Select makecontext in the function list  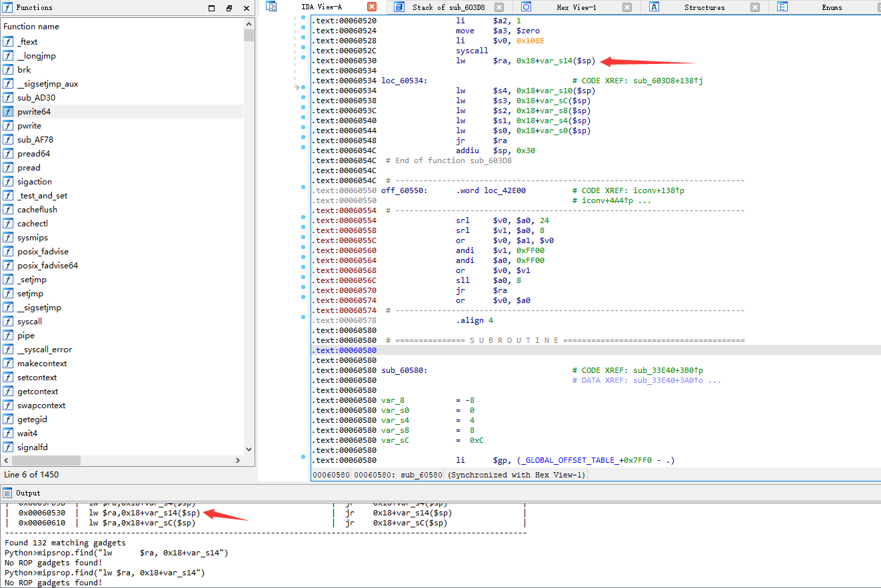click(x=42, y=364)
